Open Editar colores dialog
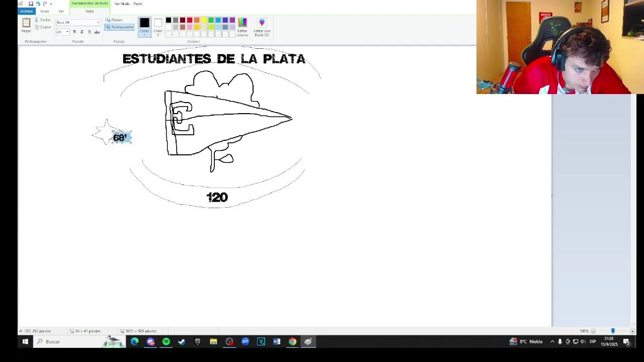 243,26
